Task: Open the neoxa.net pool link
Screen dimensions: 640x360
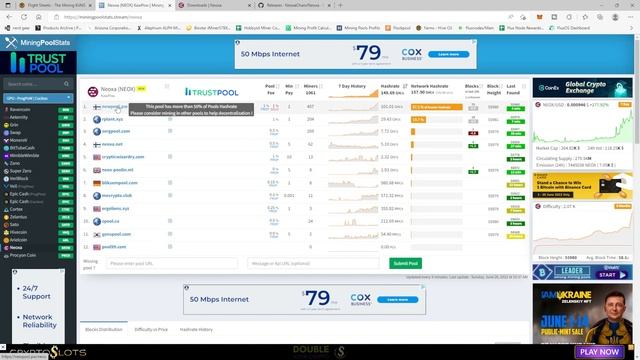Action: (x=112, y=144)
